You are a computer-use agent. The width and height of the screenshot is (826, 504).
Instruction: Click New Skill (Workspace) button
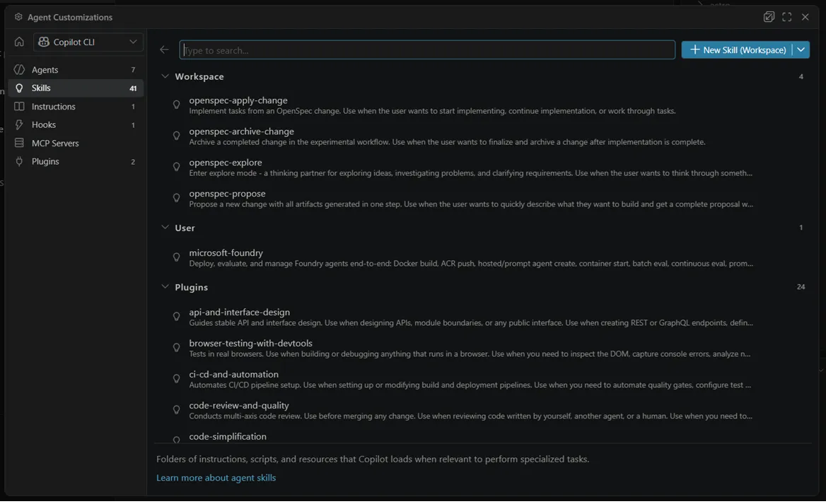coord(738,49)
